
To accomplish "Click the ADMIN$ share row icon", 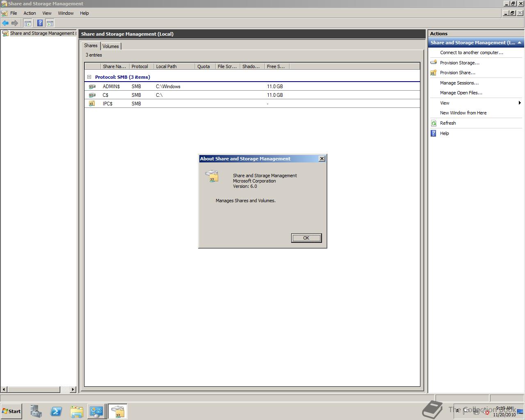I will tap(92, 87).
